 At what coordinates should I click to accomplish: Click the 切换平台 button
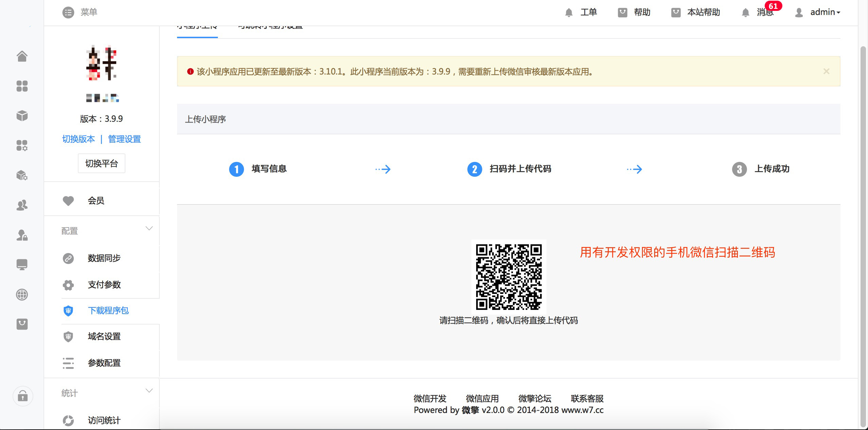[102, 164]
